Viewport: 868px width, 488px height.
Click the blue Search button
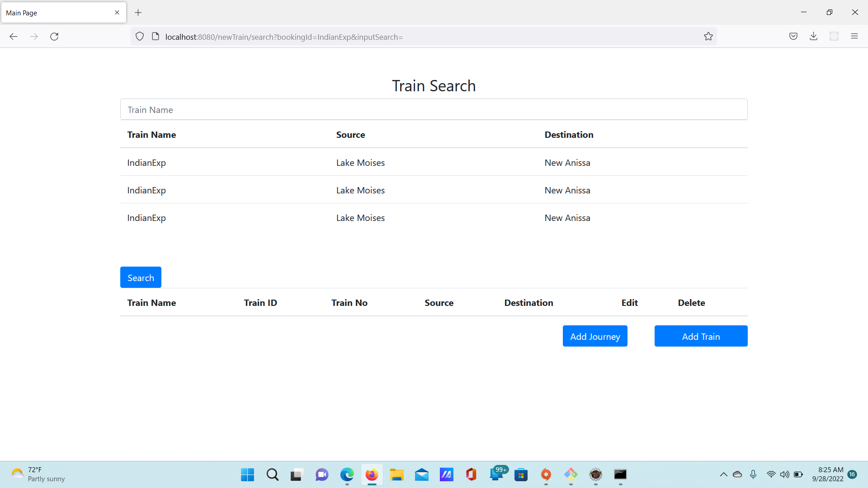141,277
